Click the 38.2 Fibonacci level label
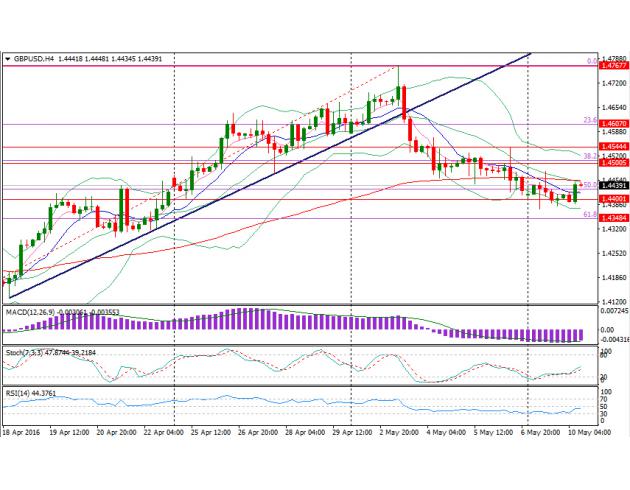 (590, 157)
